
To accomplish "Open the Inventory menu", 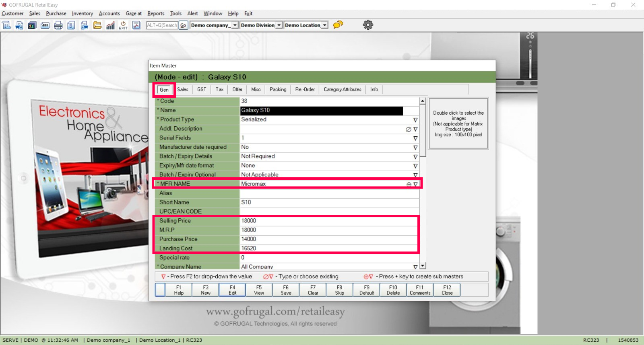I will coord(83,13).
